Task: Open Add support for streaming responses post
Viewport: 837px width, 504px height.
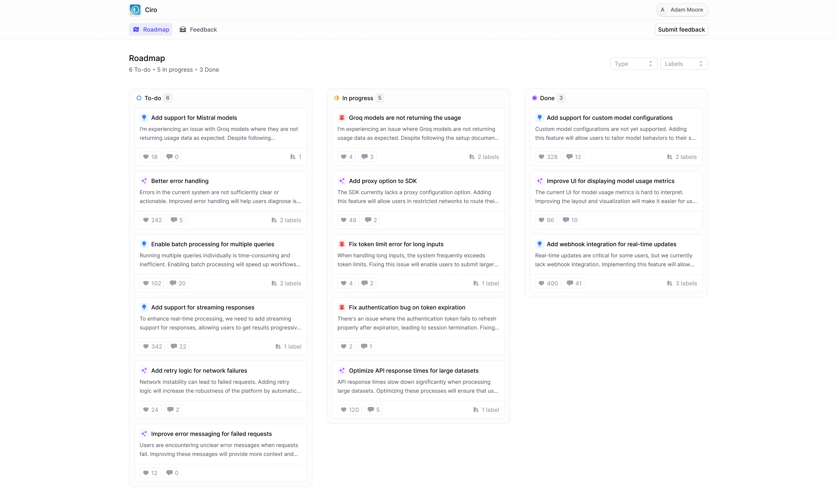Action: 202,307
